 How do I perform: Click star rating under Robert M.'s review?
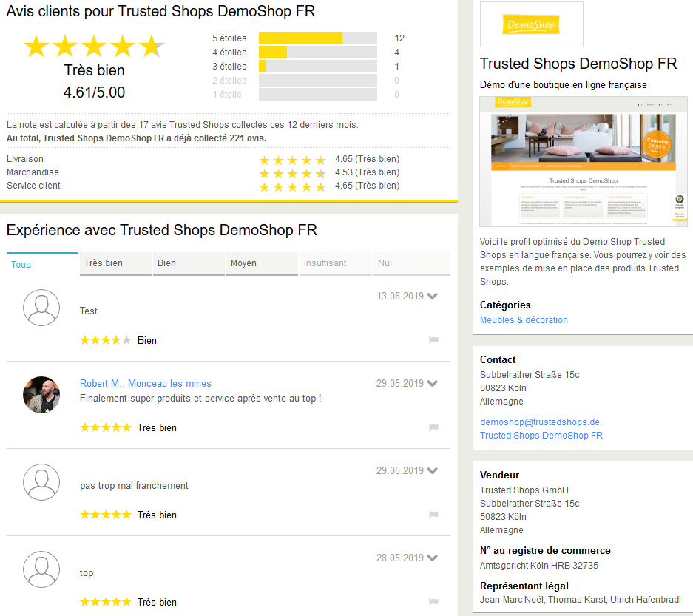coord(106,427)
